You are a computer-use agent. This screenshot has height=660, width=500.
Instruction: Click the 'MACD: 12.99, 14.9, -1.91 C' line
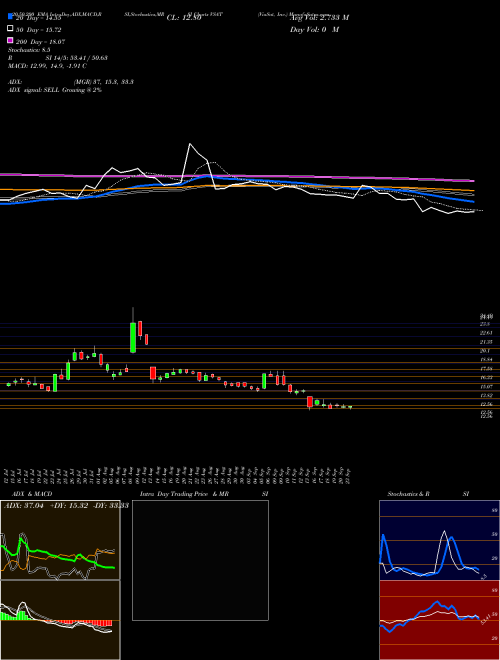tap(47, 66)
